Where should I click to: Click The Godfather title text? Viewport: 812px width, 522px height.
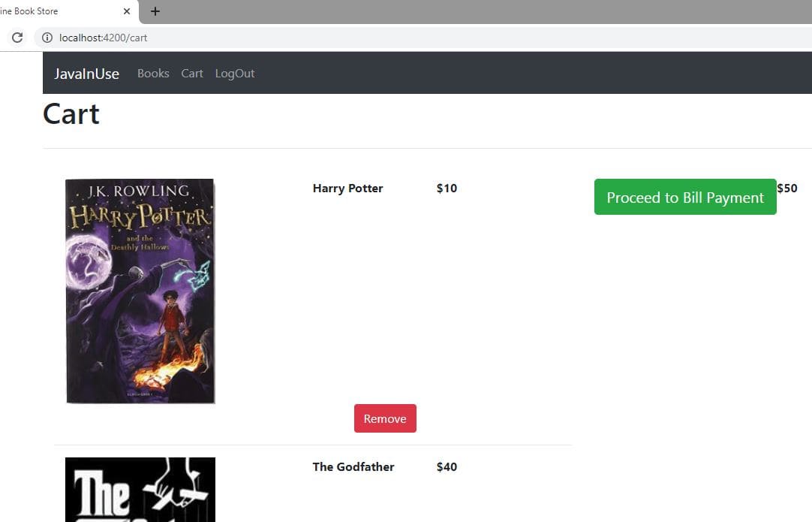point(353,466)
